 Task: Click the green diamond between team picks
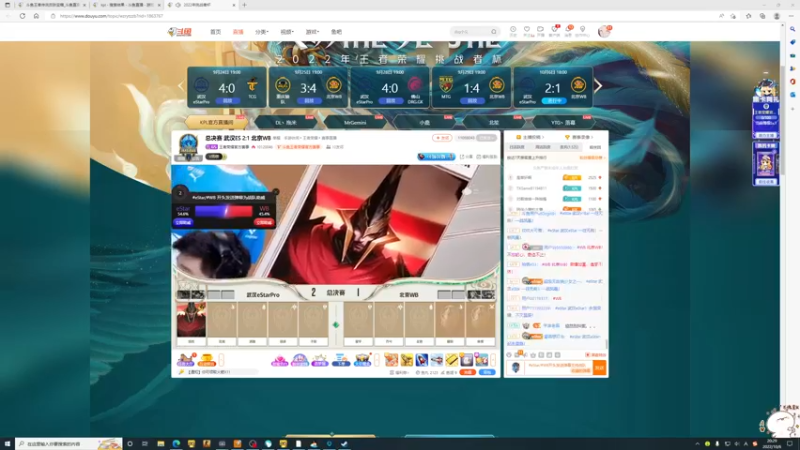(x=336, y=324)
